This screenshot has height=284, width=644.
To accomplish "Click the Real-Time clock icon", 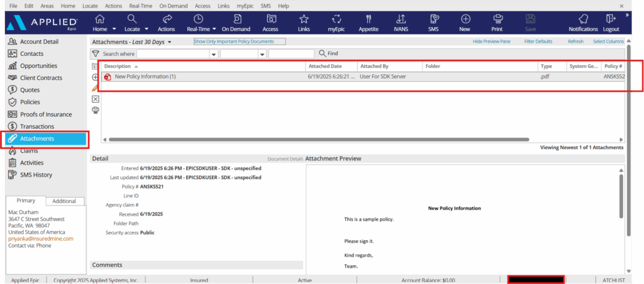I will coord(198,19).
